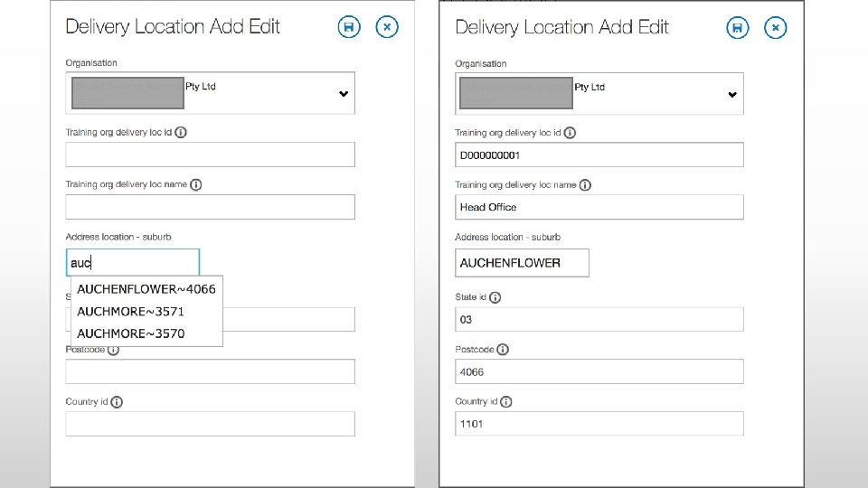Click info icon next to right State id

[x=495, y=297]
